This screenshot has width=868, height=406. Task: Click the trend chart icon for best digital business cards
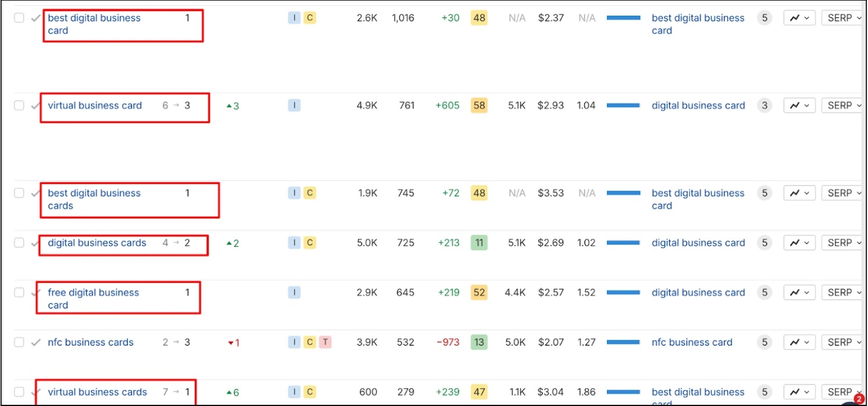[799, 192]
